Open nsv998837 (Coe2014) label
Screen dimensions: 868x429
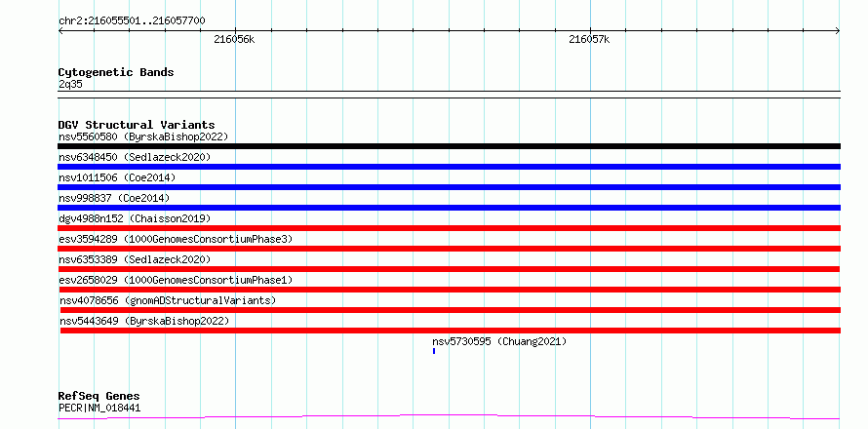[114, 198]
